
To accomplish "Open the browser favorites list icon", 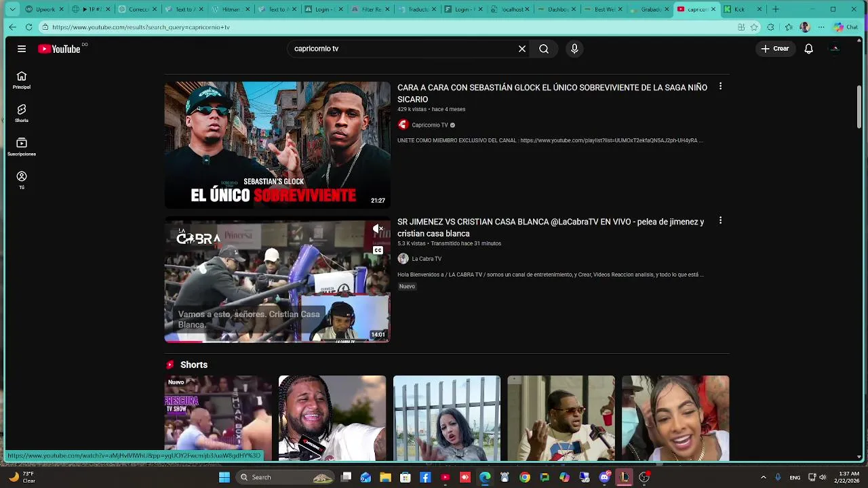I will (788, 27).
